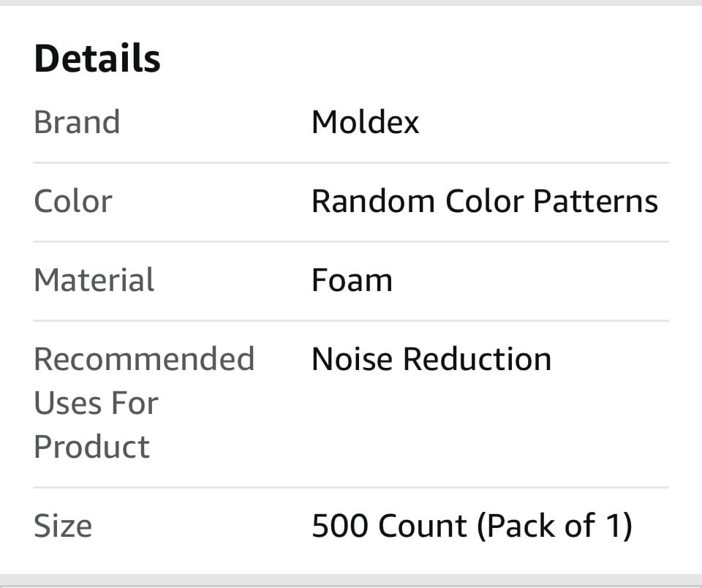Select the Recommended Uses For Product label
702x588 pixels.
144,402
